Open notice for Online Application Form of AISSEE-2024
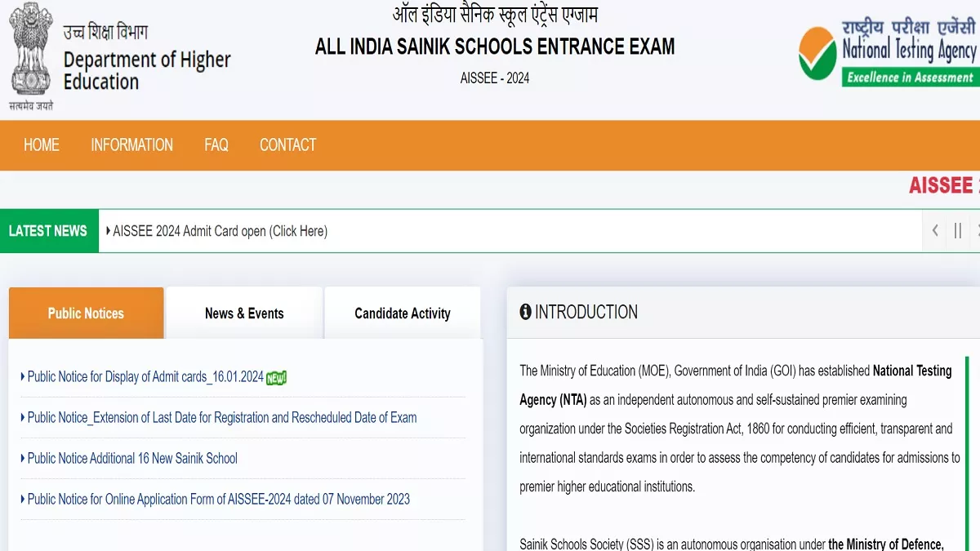980x551 pixels. pyautogui.click(x=218, y=500)
